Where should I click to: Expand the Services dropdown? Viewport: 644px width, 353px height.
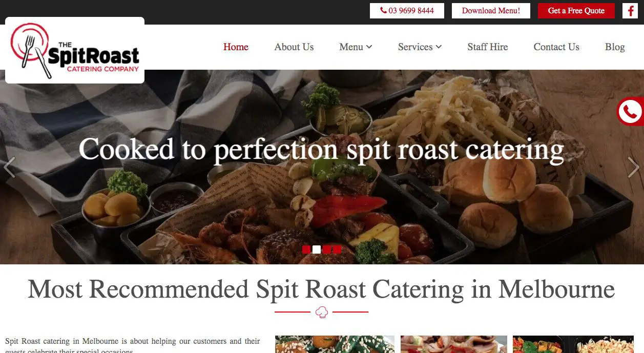(420, 47)
